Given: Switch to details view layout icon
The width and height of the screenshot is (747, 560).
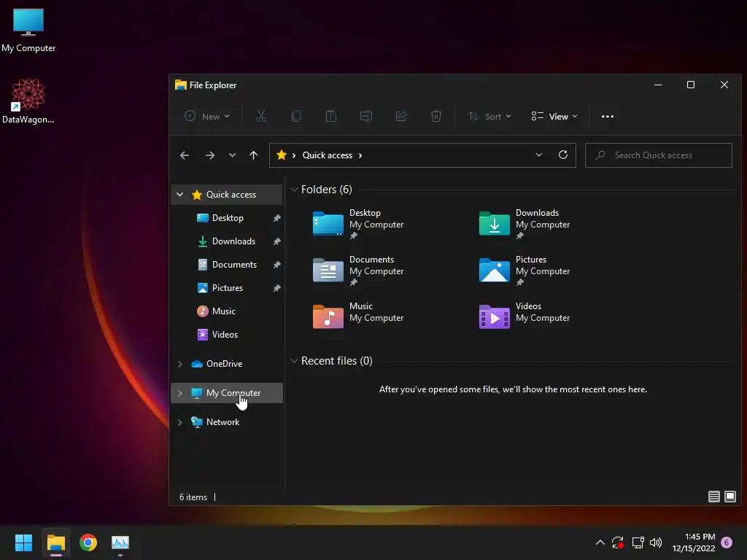Looking at the screenshot, I should click(x=713, y=497).
